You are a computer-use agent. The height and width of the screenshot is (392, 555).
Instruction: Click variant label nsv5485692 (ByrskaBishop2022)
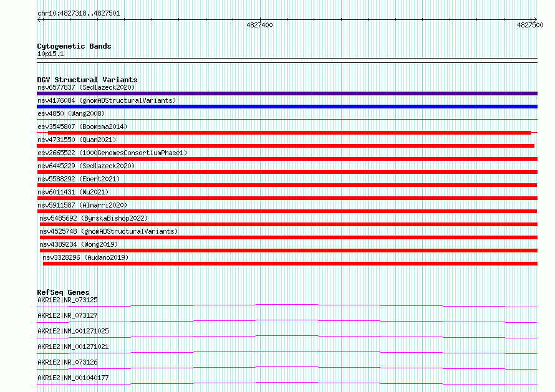[94, 218]
